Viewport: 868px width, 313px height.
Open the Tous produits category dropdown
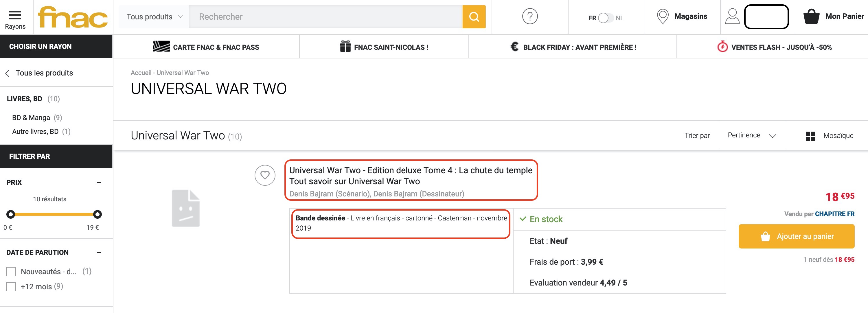[154, 17]
